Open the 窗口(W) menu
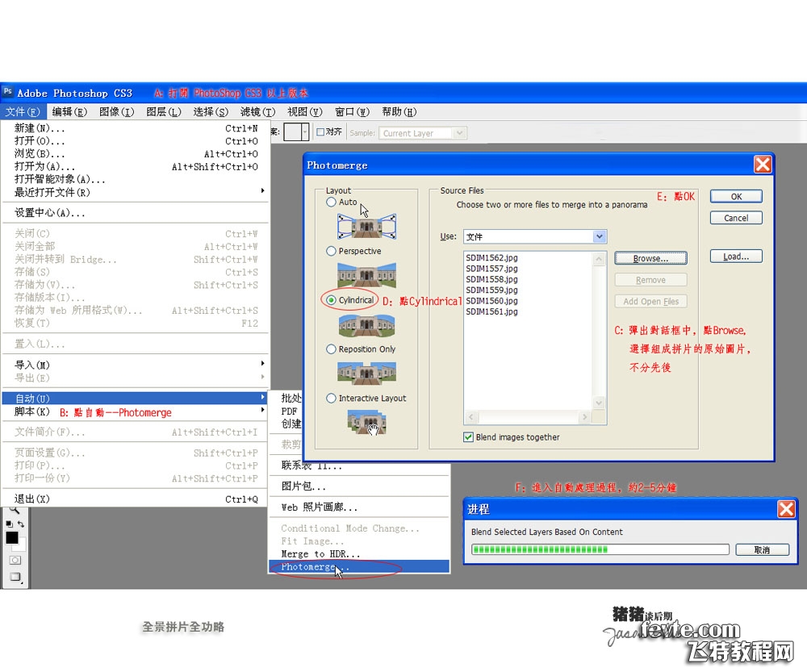The height and width of the screenshot is (672, 807). (x=352, y=111)
